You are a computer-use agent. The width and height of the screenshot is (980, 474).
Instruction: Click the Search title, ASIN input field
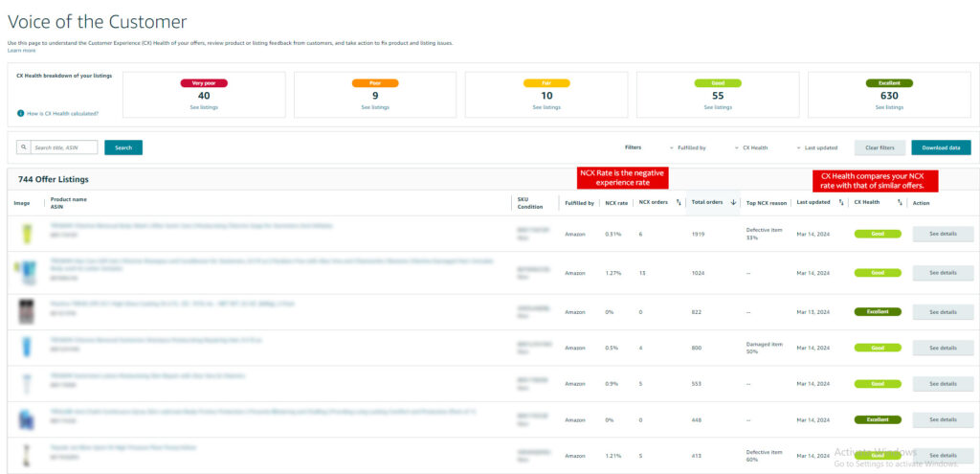tap(63, 147)
